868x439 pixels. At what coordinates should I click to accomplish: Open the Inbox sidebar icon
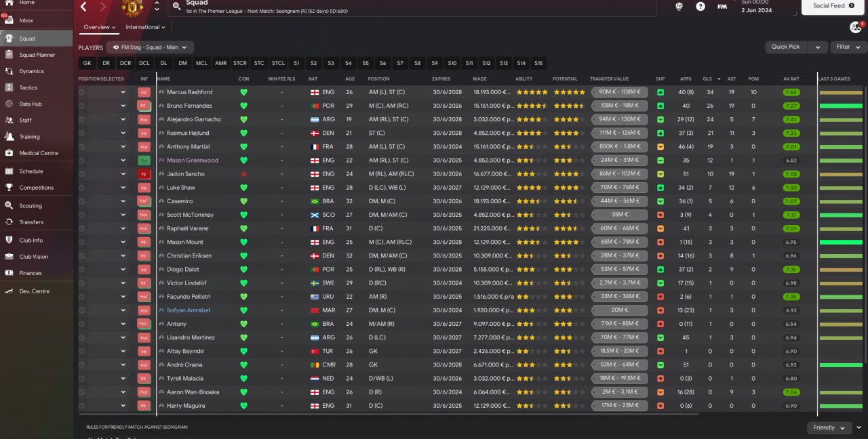click(9, 19)
